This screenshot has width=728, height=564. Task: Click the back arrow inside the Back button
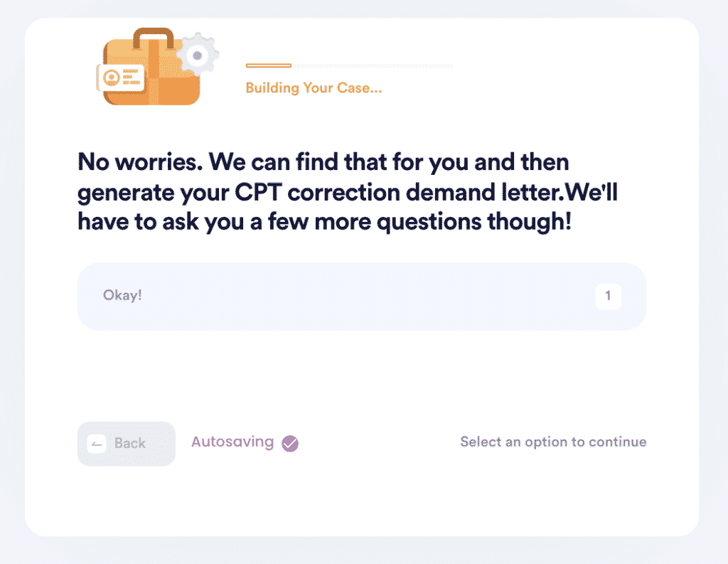[97, 444]
